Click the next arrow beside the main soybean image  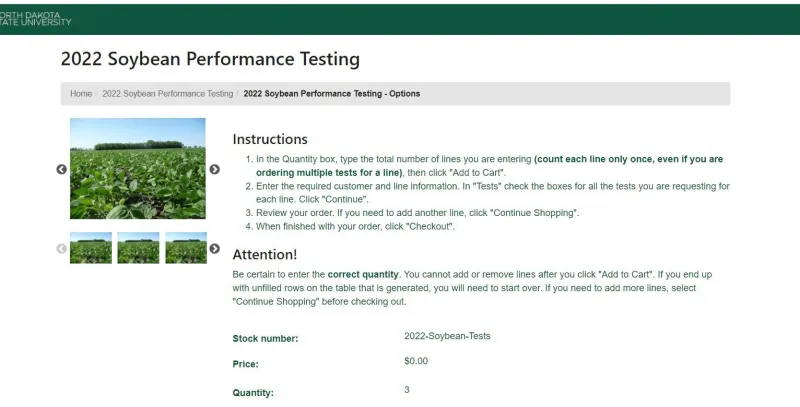coord(214,169)
